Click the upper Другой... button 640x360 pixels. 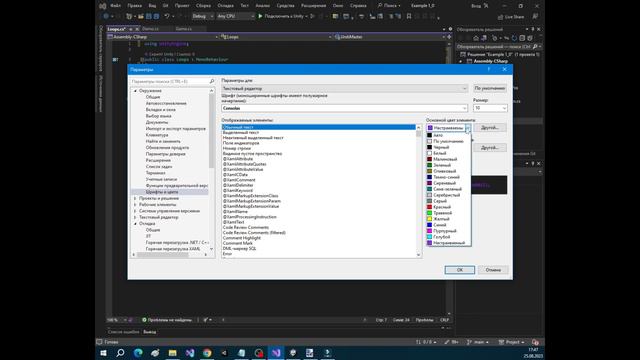pos(490,128)
